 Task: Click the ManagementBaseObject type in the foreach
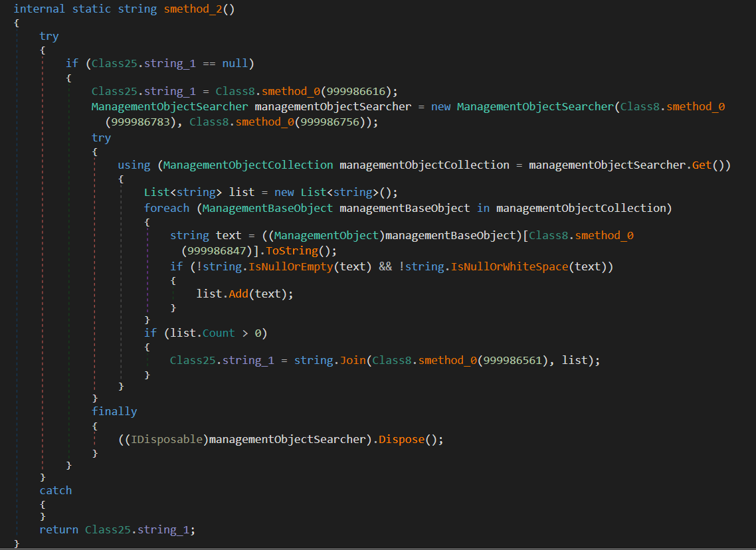tap(268, 208)
